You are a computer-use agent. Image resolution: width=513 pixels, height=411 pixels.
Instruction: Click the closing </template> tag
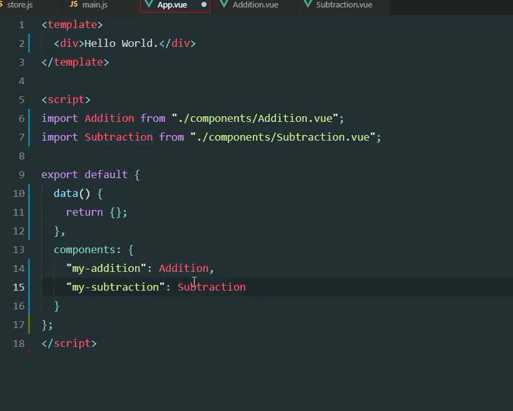click(x=75, y=62)
